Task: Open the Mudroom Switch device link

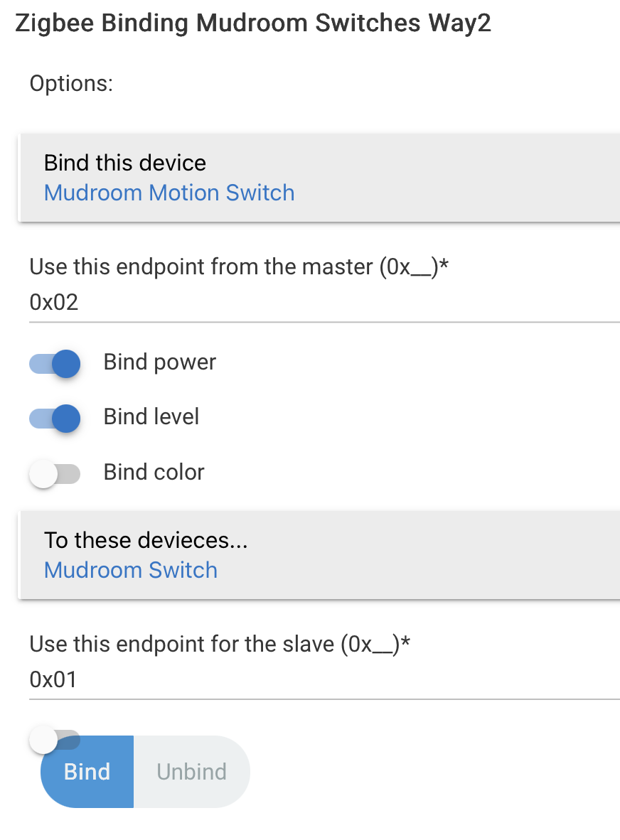Action: tap(131, 570)
